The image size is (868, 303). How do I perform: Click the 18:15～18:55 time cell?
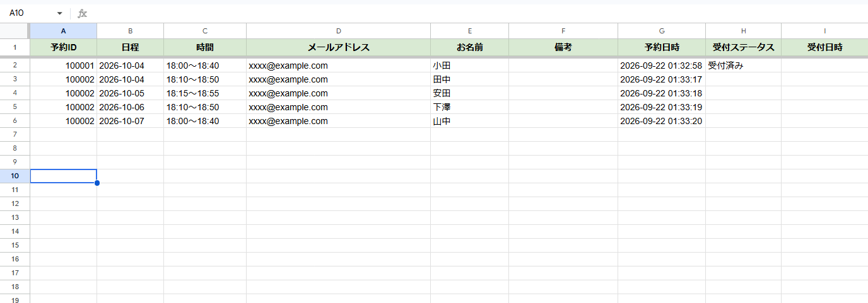205,93
